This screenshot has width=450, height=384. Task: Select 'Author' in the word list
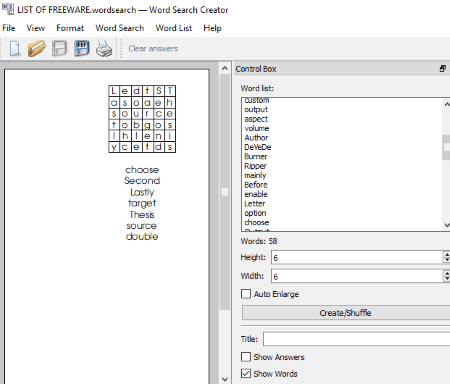pyautogui.click(x=256, y=138)
